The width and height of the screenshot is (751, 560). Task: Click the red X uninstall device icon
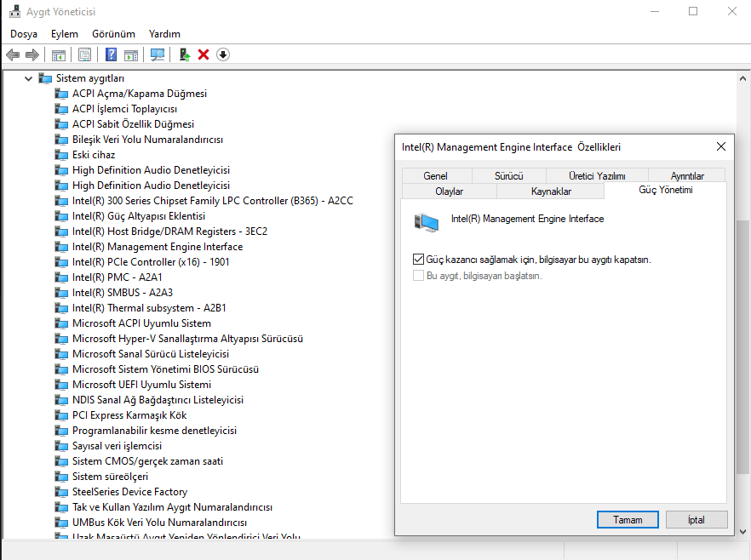point(204,54)
